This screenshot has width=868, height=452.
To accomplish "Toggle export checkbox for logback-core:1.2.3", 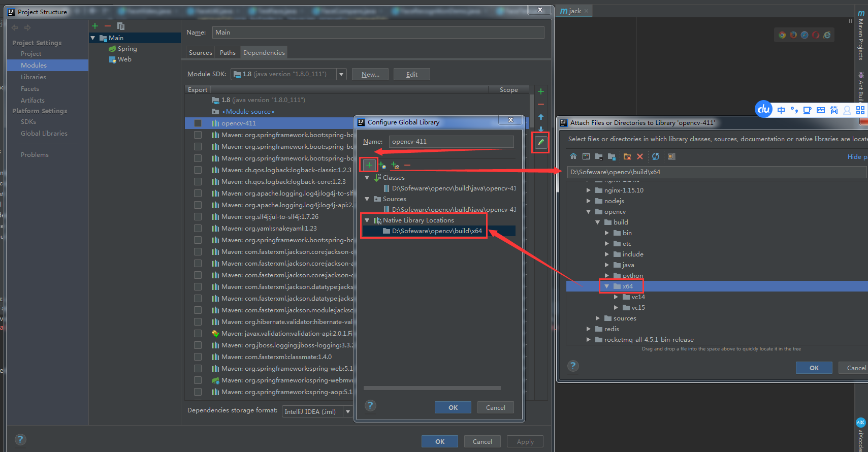I will pos(198,182).
